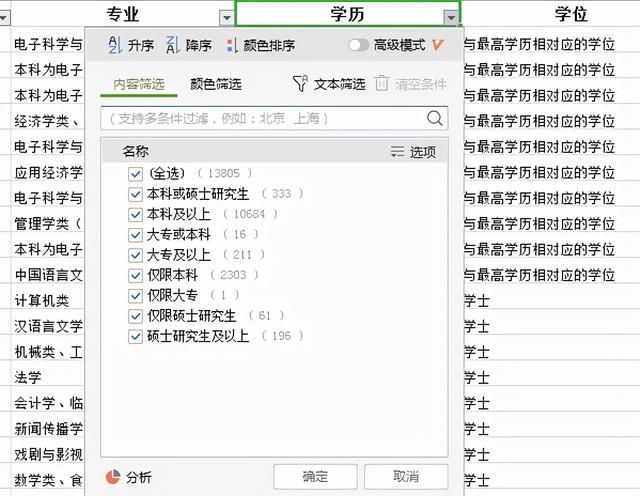Image resolution: width=640 pixels, height=496 pixels.
Task: Select cell 戏剧与影视 in 专业 column
Action: click(x=48, y=454)
